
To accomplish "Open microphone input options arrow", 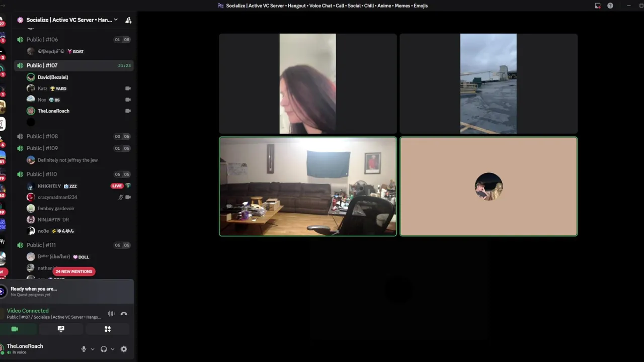I will point(93,349).
